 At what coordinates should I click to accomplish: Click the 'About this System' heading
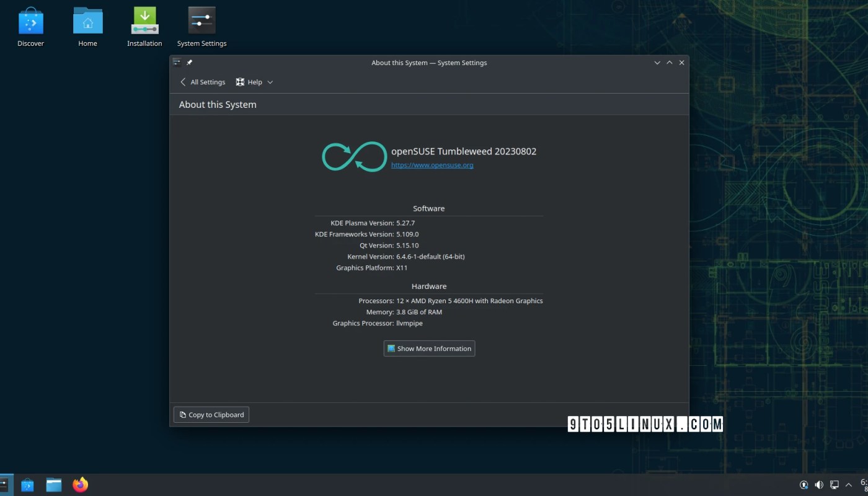coord(218,105)
